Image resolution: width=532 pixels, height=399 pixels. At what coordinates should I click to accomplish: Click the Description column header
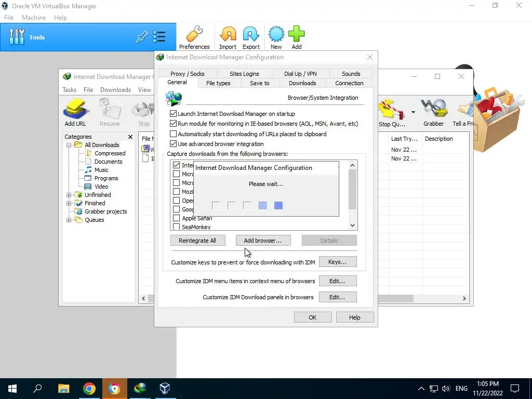click(438, 139)
